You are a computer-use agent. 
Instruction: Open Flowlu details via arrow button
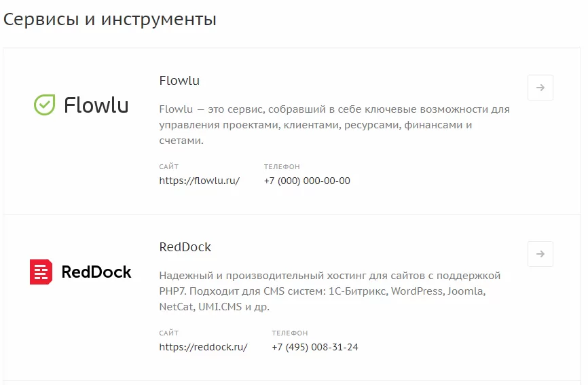tap(540, 88)
